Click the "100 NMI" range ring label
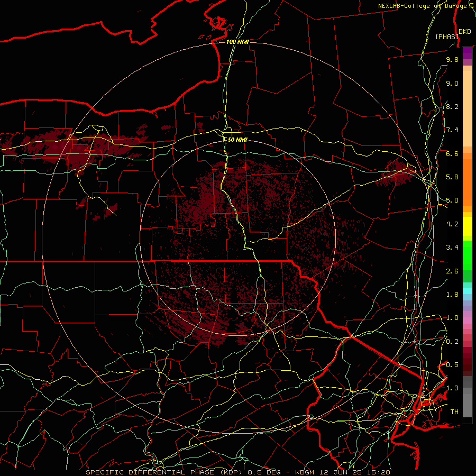The height and width of the screenshot is (476, 476). point(237,42)
